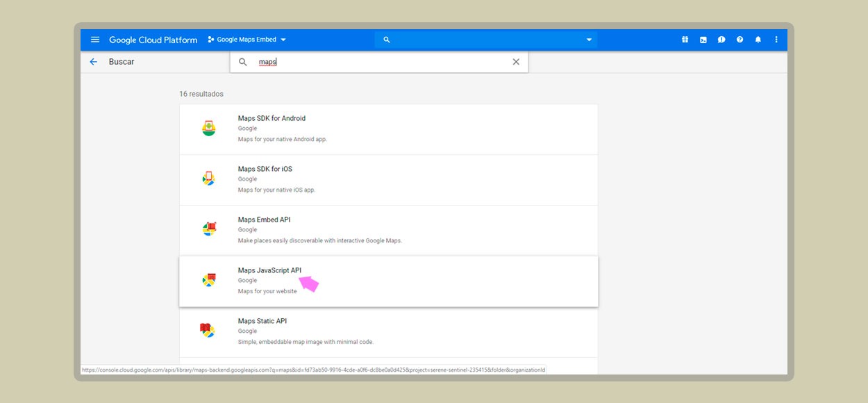Viewport: 868px width, 403px height.
Task: Open the Maps JavaScript API result
Action: 389,281
